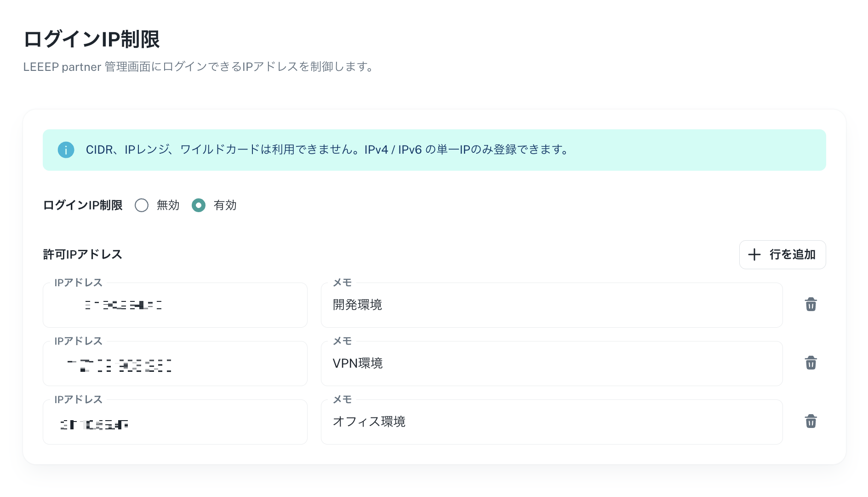Click the 許可IPアドレス section heading
Viewport: 868px width, 497px height.
click(x=83, y=254)
